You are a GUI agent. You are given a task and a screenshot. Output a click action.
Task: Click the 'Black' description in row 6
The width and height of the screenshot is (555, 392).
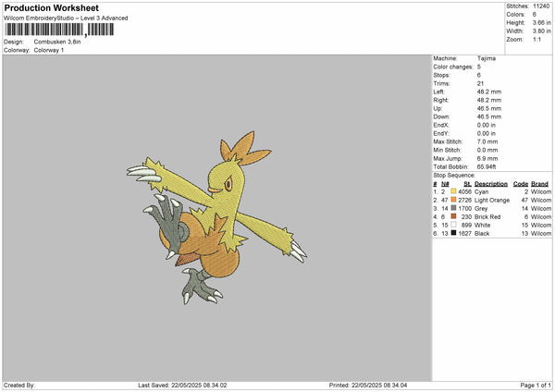point(482,234)
